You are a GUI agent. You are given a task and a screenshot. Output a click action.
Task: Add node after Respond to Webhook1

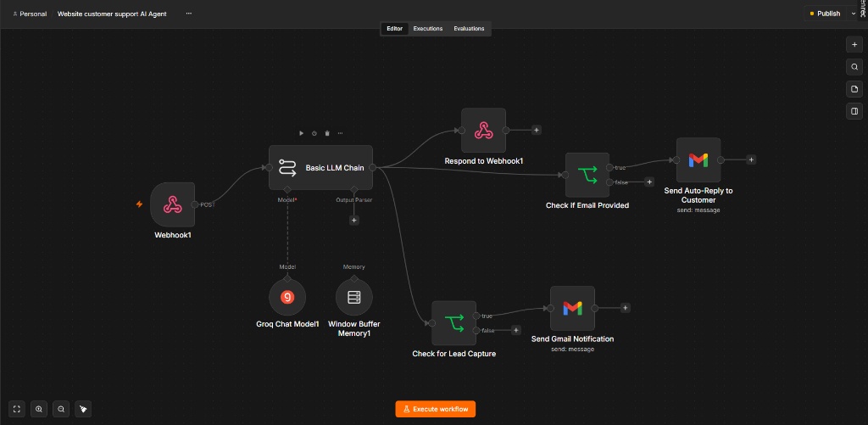[x=536, y=131]
